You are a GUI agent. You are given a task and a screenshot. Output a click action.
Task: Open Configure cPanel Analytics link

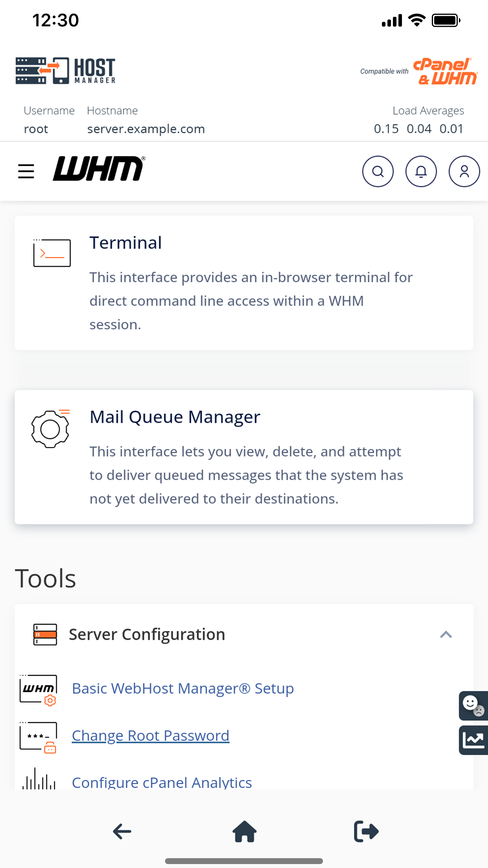tap(162, 782)
